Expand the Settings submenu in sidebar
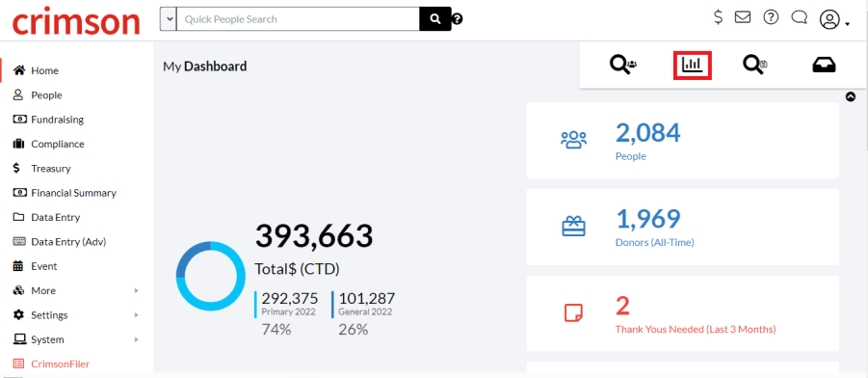This screenshot has width=868, height=378. pos(76,314)
